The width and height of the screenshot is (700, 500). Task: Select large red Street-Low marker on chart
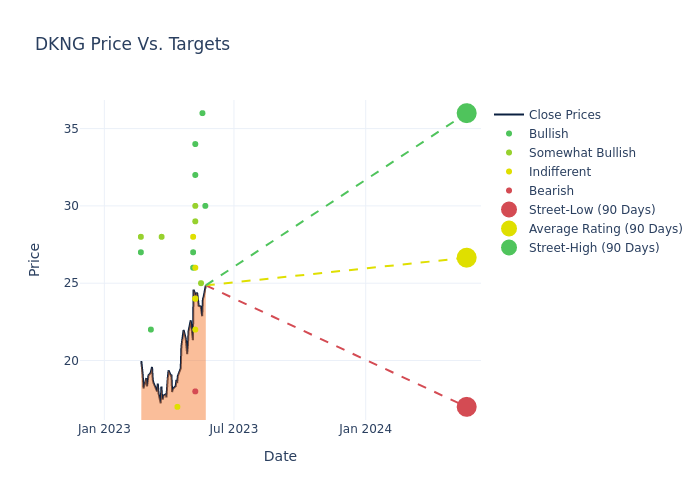pos(466,407)
